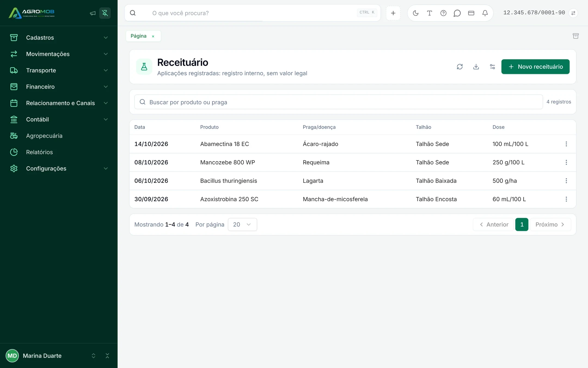Click the Requeima cell
Viewport: 588px width, 368px height.
(x=316, y=162)
